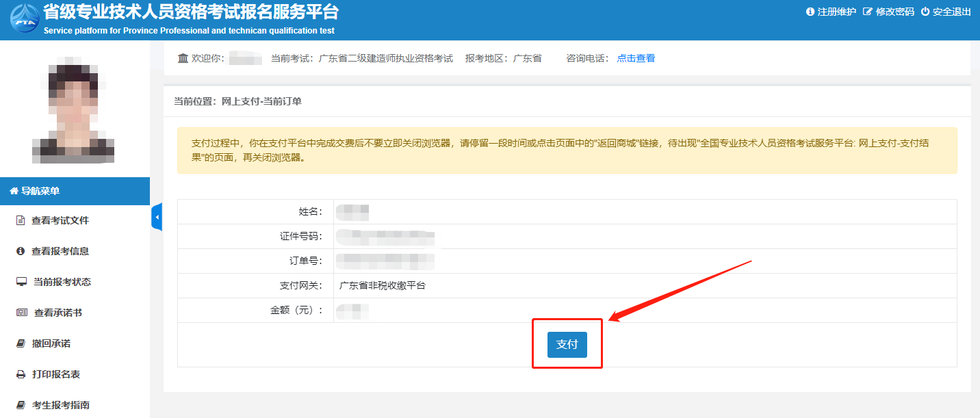Click the 点击查看 link for 咨询电话

[636, 58]
